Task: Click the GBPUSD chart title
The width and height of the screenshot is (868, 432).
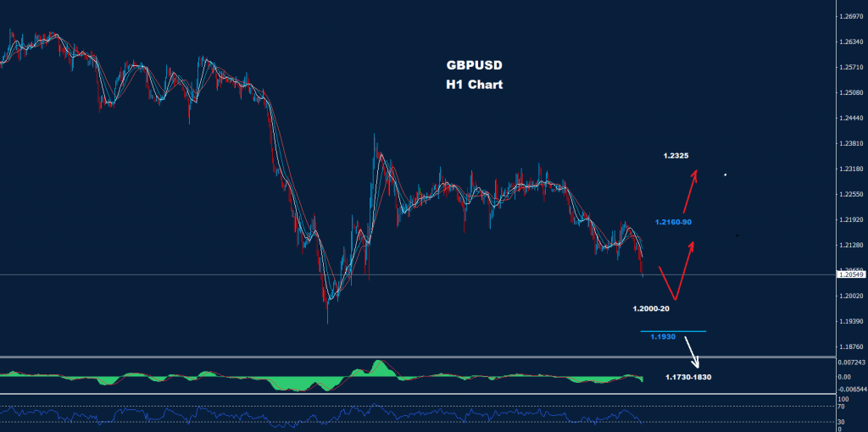Action: [475, 65]
